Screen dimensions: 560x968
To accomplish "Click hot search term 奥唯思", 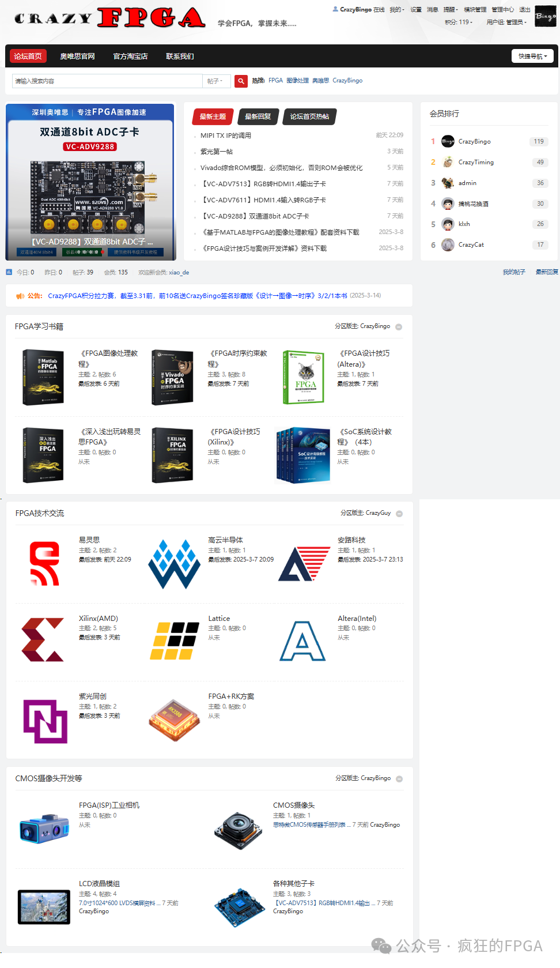I will pos(320,81).
